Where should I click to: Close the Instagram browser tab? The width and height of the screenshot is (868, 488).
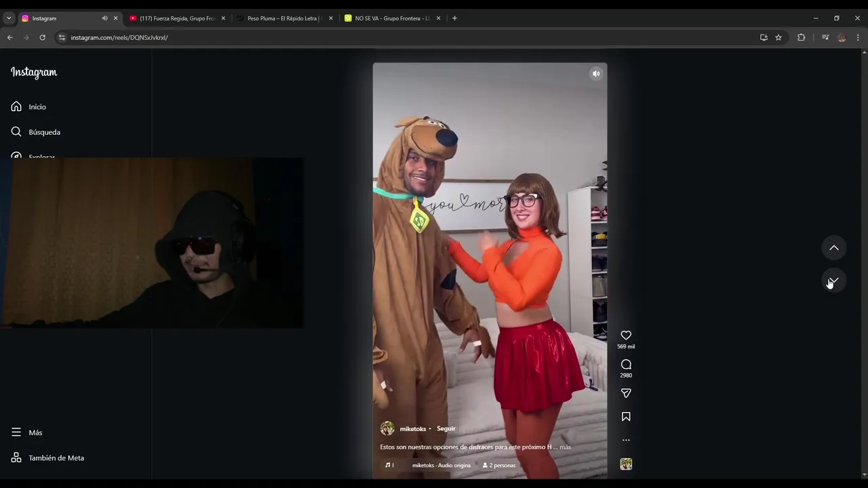(115, 18)
